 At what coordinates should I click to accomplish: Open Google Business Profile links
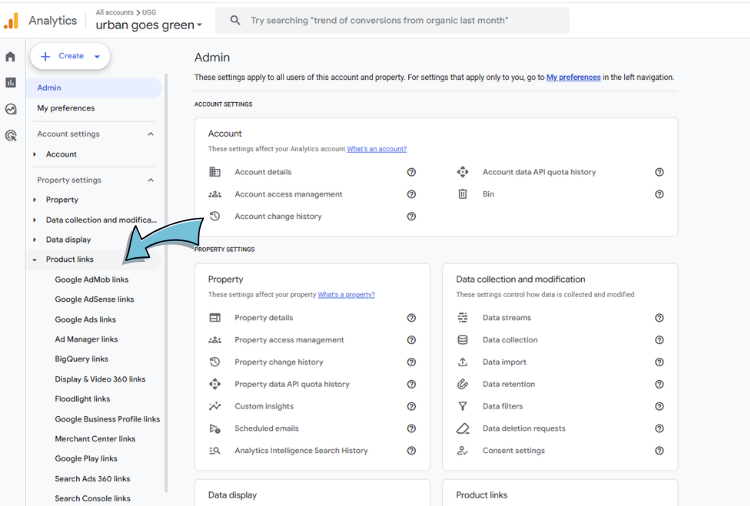pos(107,419)
